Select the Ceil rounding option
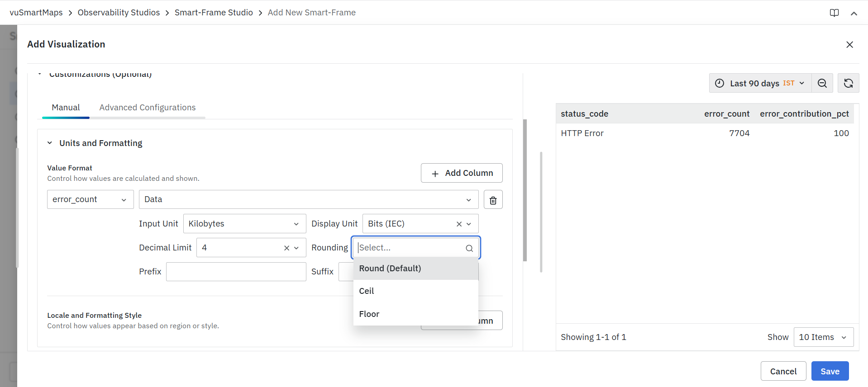The image size is (868, 387). tap(416, 291)
